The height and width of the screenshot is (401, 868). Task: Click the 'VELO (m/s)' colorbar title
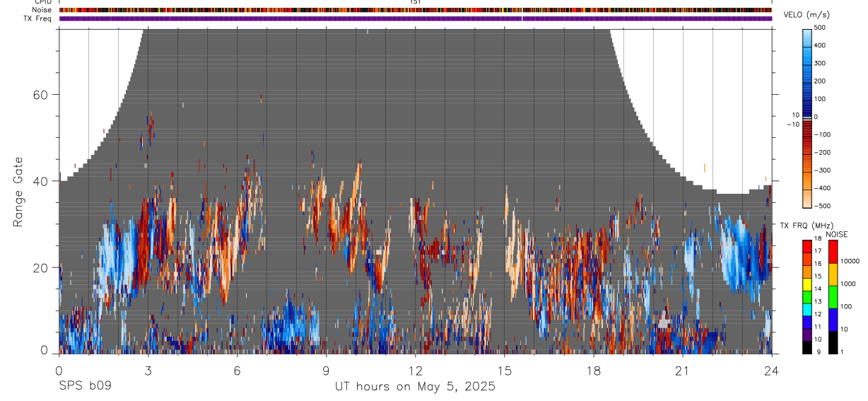807,15
